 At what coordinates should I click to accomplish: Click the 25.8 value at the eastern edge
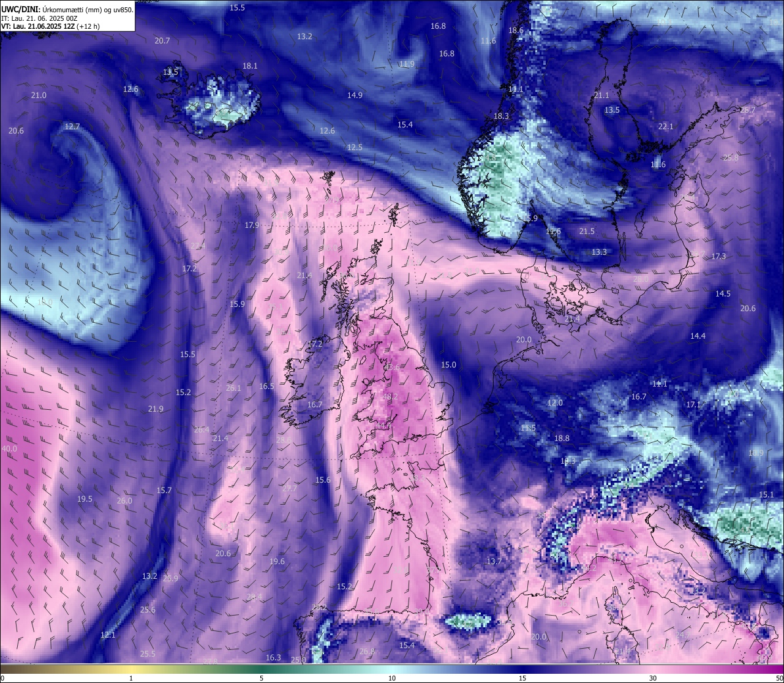click(731, 157)
